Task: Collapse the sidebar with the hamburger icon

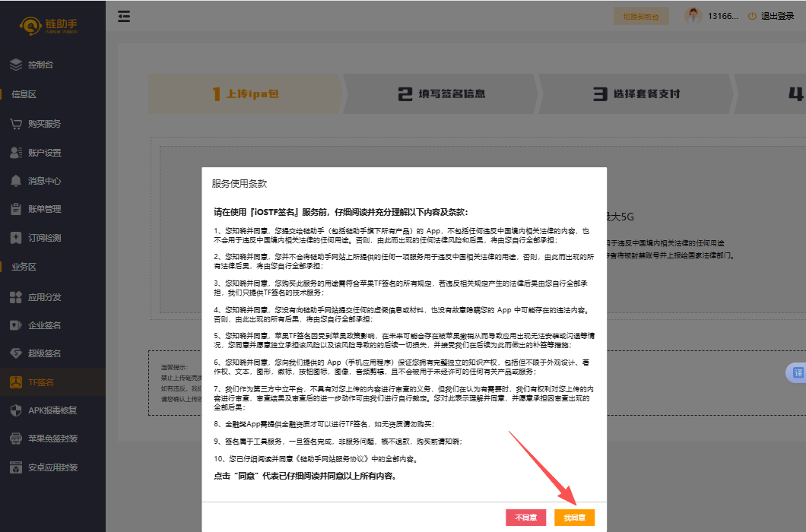Action: tap(124, 16)
